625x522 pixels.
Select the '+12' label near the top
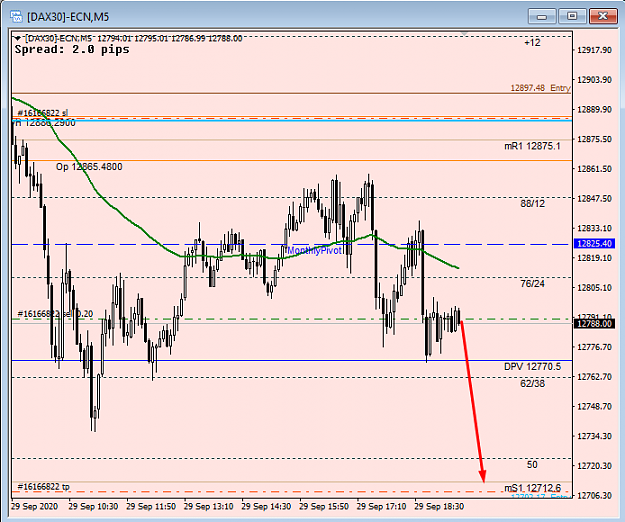(x=533, y=43)
